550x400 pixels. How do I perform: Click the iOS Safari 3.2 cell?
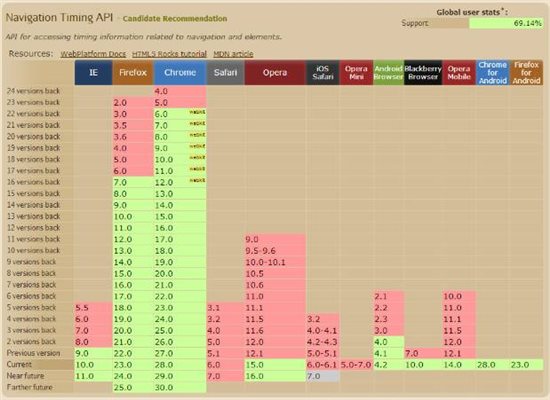point(323,319)
